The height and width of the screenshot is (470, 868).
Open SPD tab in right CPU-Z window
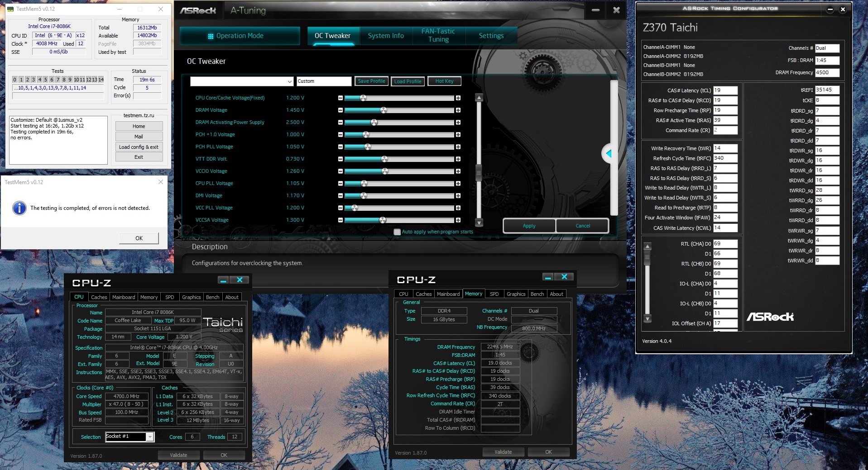coord(494,294)
